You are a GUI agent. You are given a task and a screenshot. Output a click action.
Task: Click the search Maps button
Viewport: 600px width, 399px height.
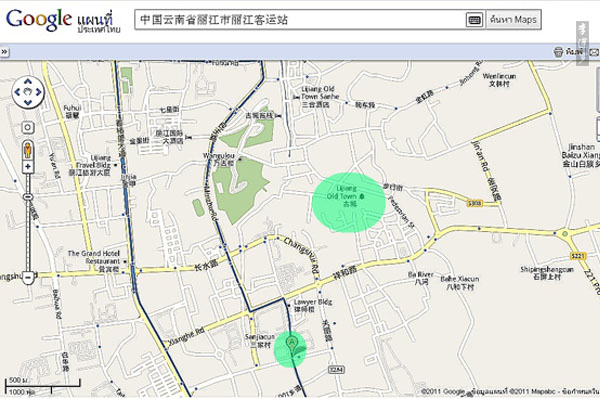click(x=514, y=20)
